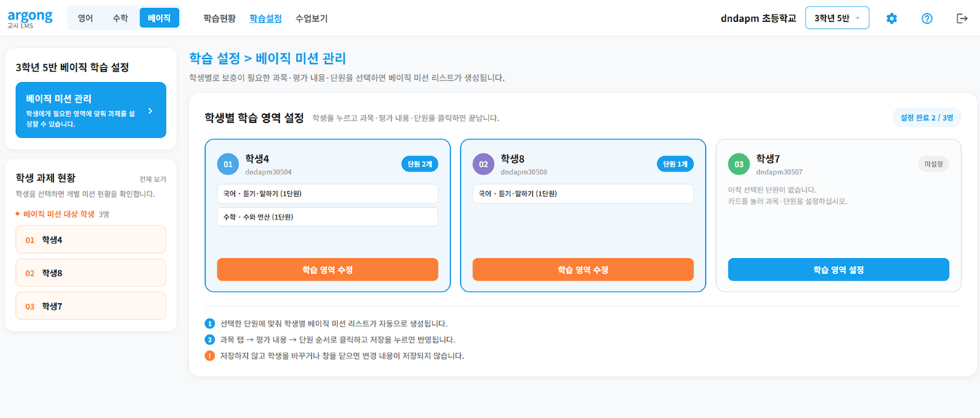The height and width of the screenshot is (418, 980).
Task: Open the 수업보기 menu
Action: (311, 18)
